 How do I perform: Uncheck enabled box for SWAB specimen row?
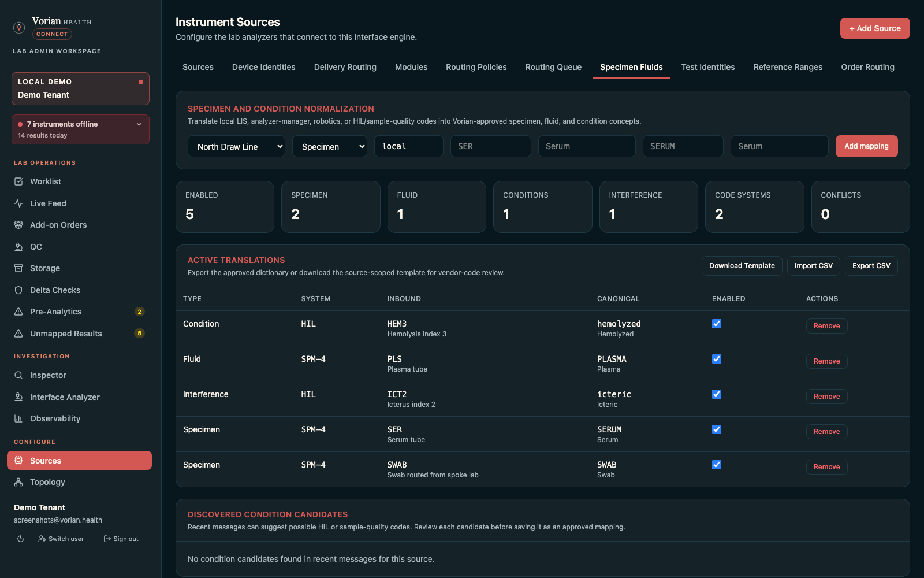tap(717, 465)
